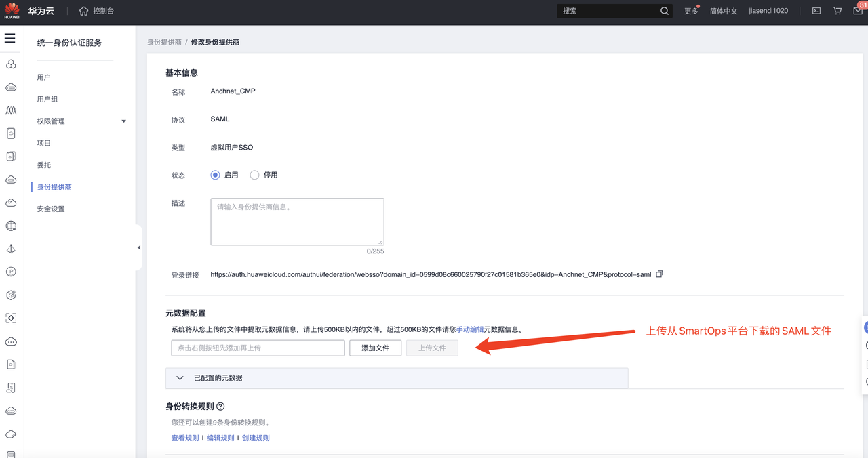
Task: Open the hamburger menu in the sidebar
Action: click(9, 38)
